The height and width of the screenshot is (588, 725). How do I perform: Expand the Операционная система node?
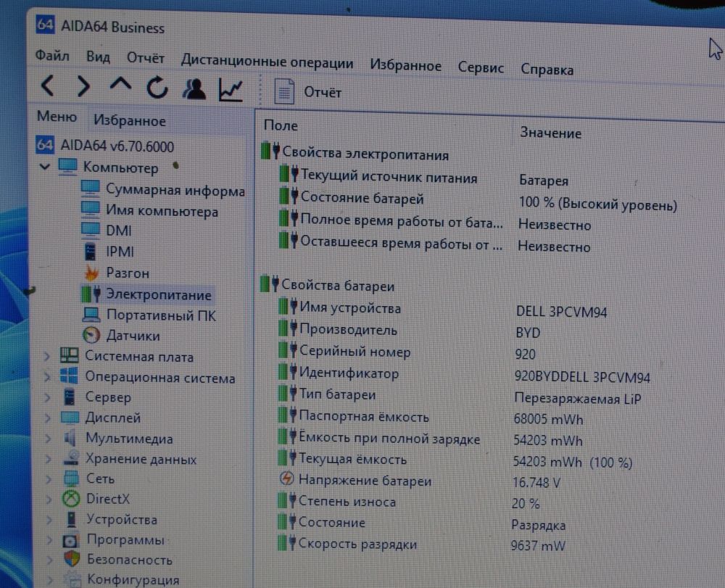tap(47, 377)
